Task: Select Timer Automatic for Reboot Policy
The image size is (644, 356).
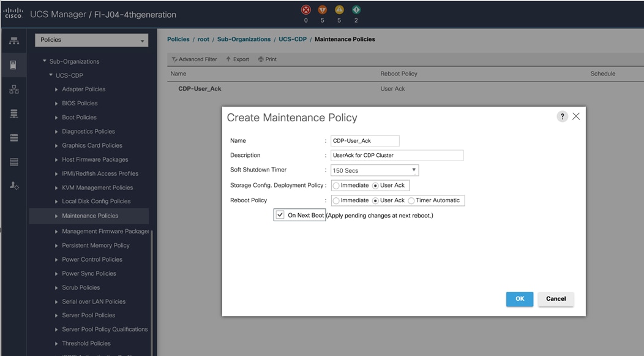Action: [x=411, y=200]
